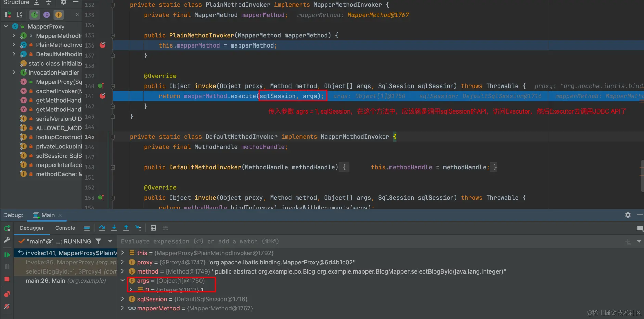
Task: Select MapperProxy constructor in Structure tree
Action: 51,82
